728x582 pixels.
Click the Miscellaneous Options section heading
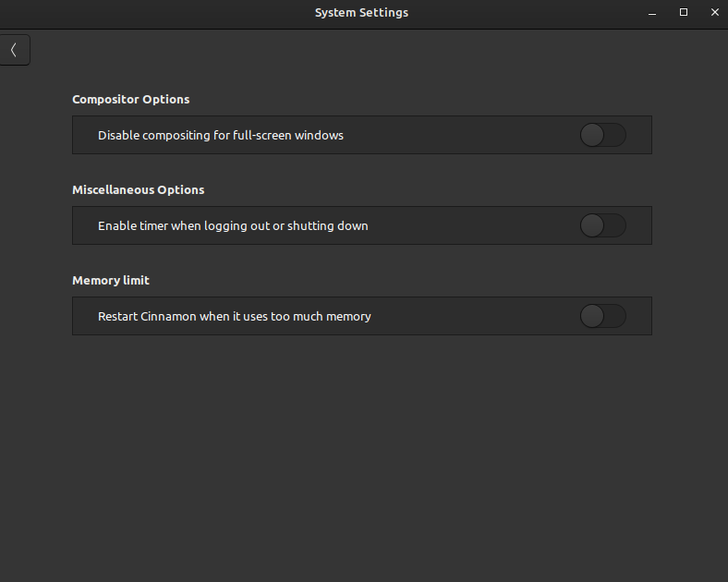click(138, 190)
